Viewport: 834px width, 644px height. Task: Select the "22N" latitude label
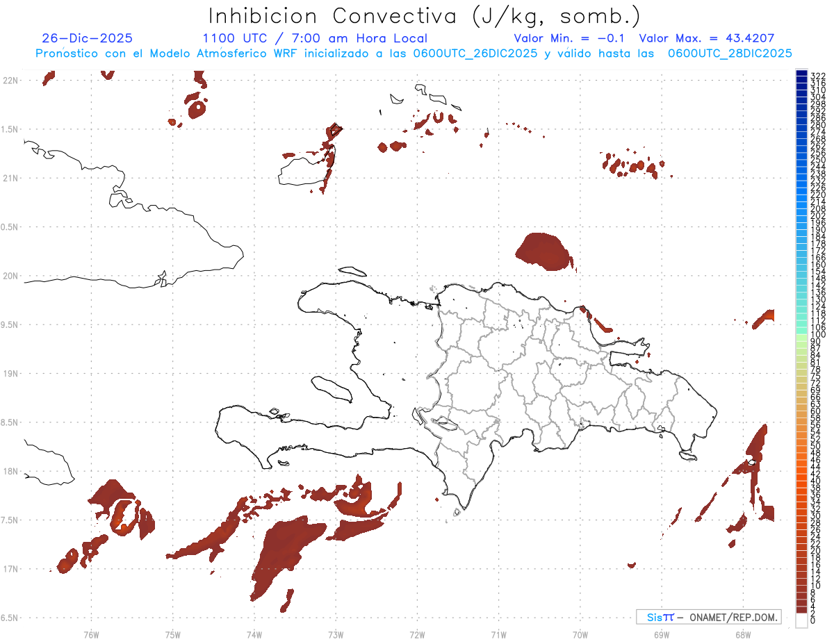click(x=10, y=81)
